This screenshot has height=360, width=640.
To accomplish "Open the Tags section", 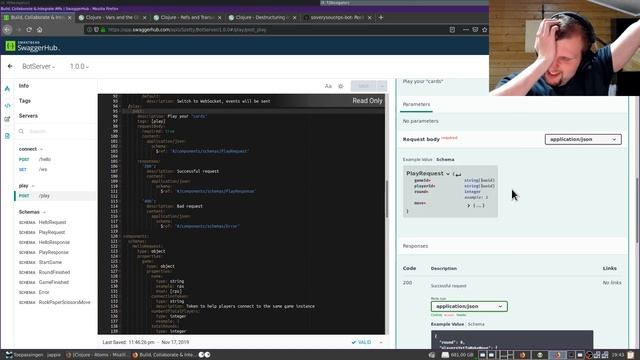I will click(24, 101).
